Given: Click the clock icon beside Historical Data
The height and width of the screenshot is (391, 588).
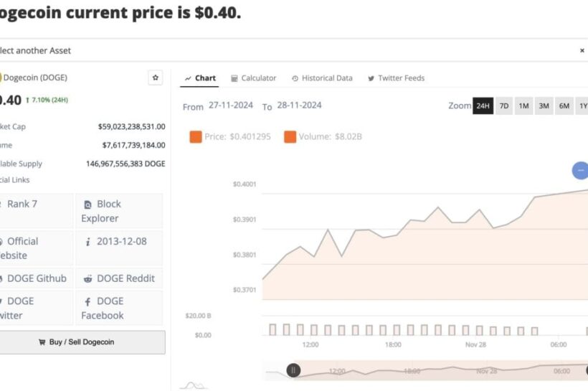Looking at the screenshot, I should tap(295, 78).
